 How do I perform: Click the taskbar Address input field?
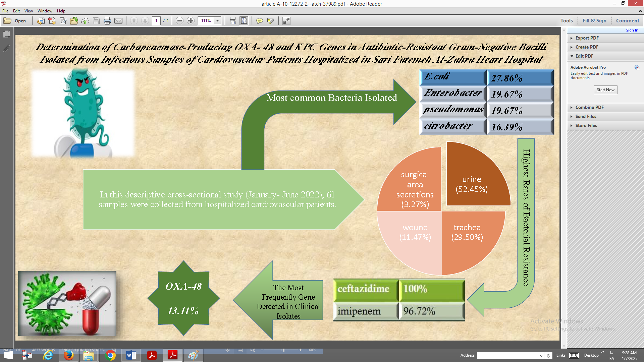point(507,356)
